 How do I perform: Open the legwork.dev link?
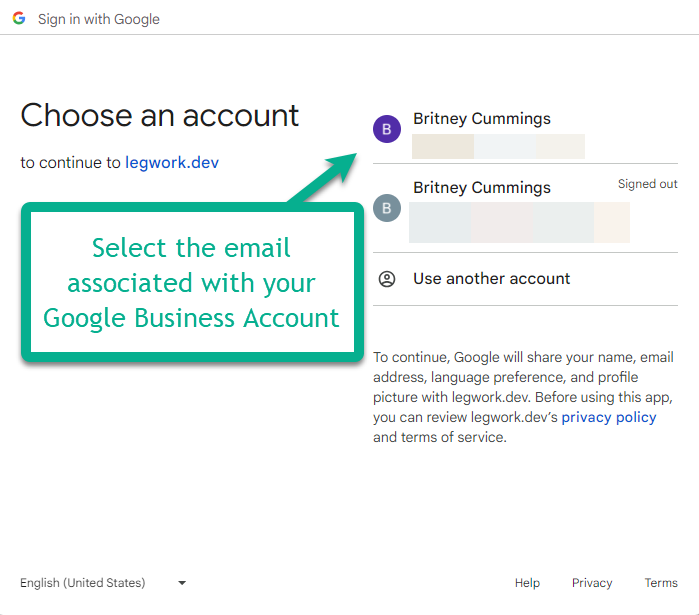(172, 162)
